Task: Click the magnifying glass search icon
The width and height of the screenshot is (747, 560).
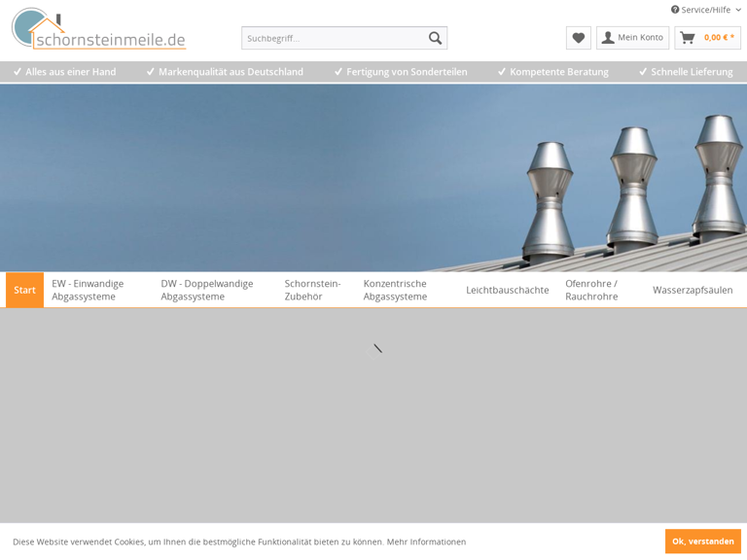Action: [435, 38]
